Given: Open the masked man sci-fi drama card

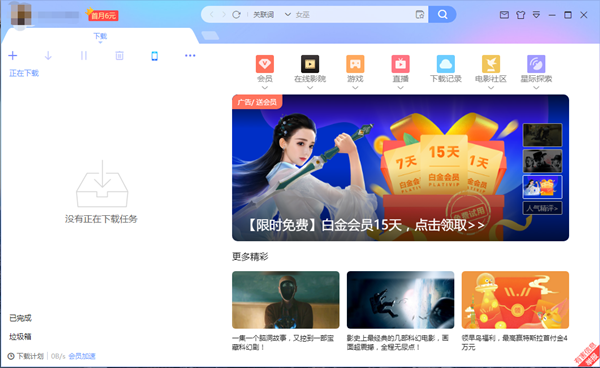Looking at the screenshot, I should coord(286,300).
